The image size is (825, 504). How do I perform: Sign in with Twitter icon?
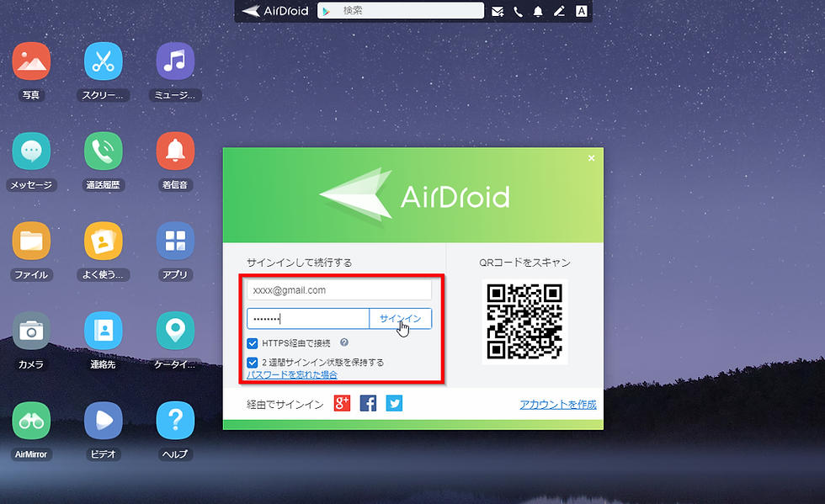point(394,404)
